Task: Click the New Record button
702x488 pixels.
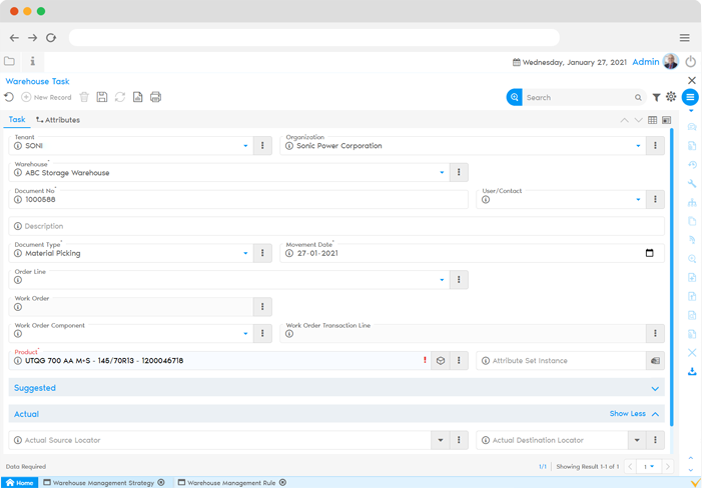Action: pos(46,97)
